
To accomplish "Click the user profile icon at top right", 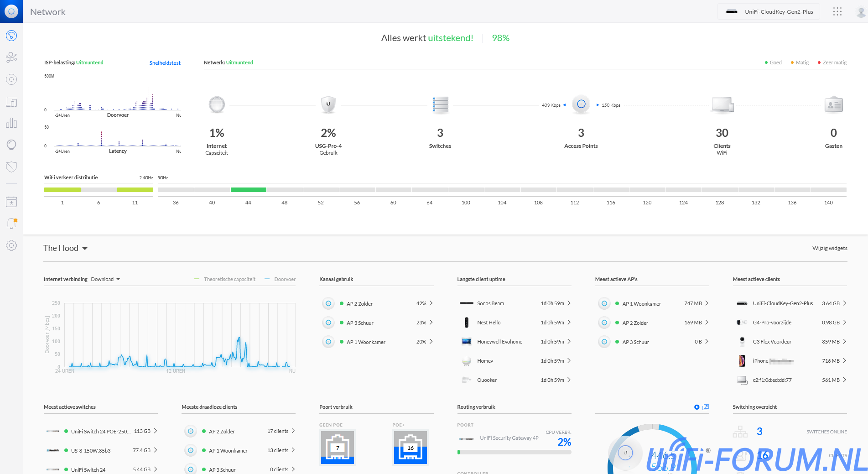I will click(x=860, y=12).
